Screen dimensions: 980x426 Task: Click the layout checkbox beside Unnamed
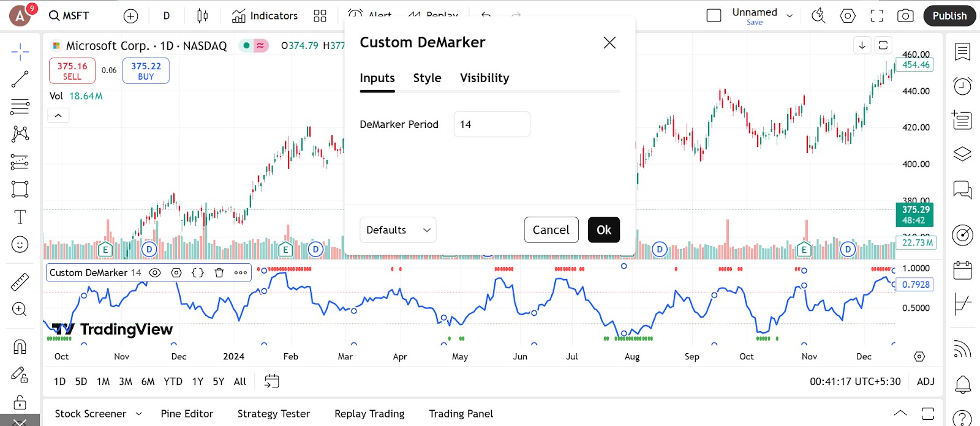[x=714, y=16]
